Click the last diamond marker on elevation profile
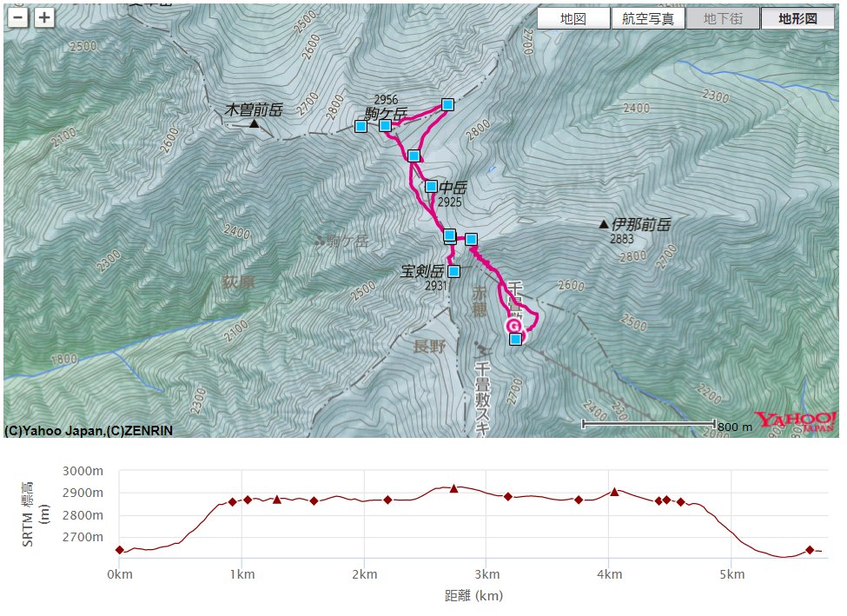847x616 pixels. click(810, 550)
